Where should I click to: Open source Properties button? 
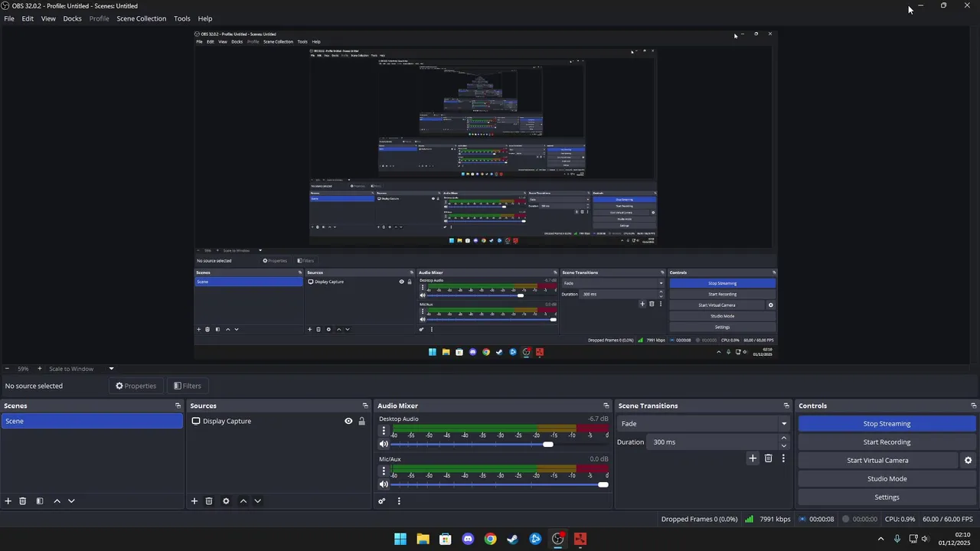tap(136, 386)
